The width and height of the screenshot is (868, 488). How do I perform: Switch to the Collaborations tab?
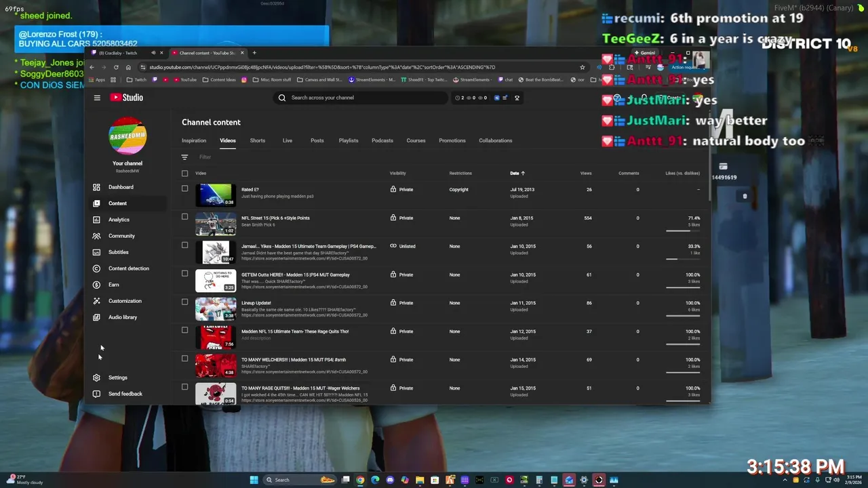(496, 140)
